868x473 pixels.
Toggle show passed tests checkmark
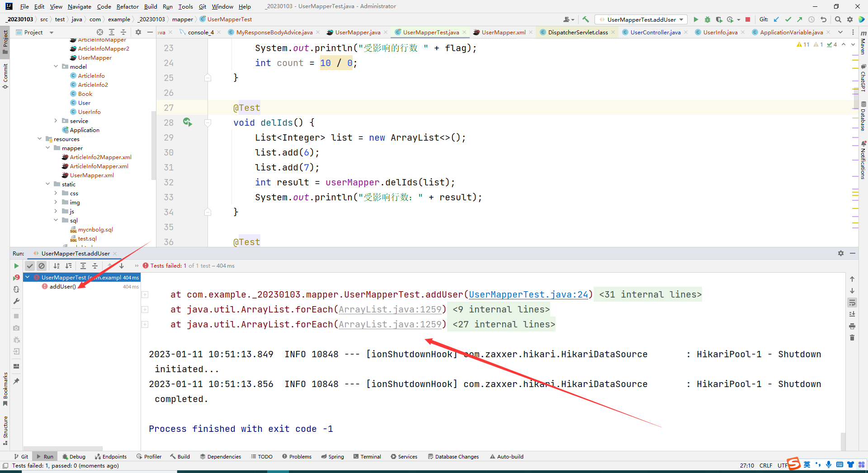(30, 266)
